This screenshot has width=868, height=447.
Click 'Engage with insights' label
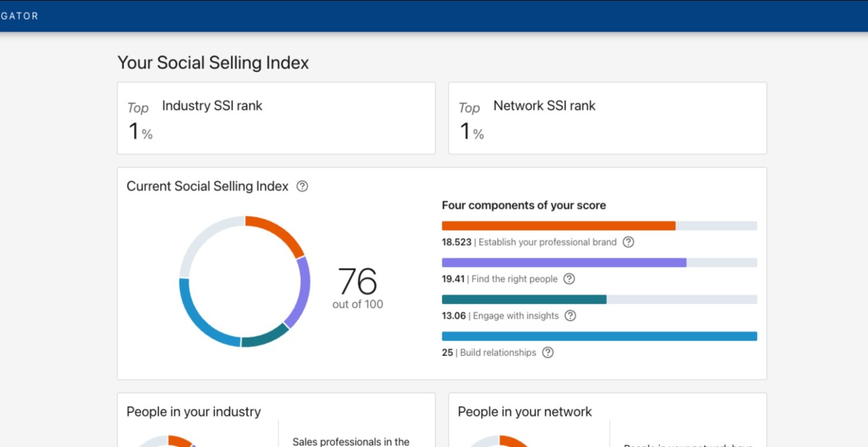(516, 316)
